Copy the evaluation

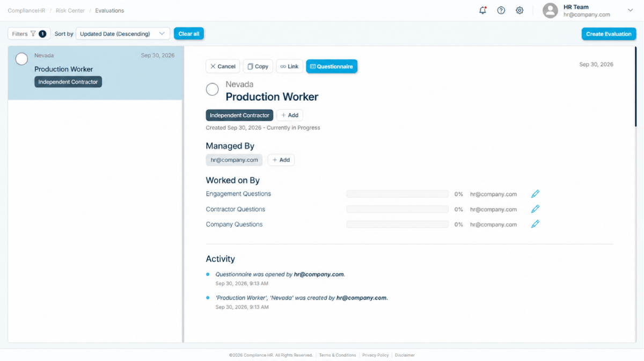[x=258, y=66]
